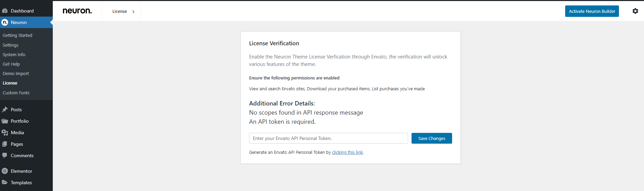
Task: Open Get Help submenu
Action: click(11, 64)
